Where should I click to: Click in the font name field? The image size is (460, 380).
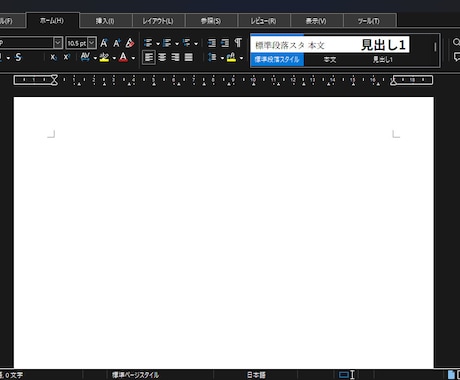coord(27,43)
